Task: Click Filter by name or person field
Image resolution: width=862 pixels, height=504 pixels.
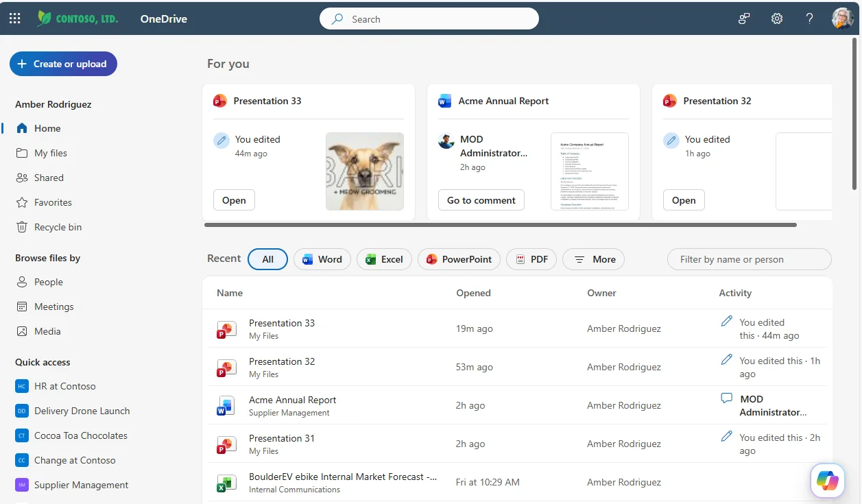Action: 749,259
